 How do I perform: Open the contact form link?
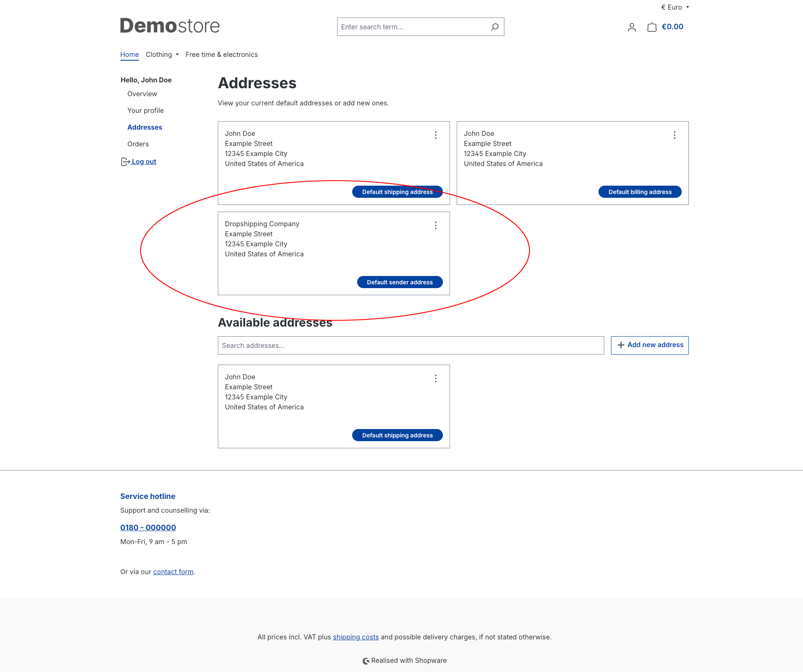173,572
